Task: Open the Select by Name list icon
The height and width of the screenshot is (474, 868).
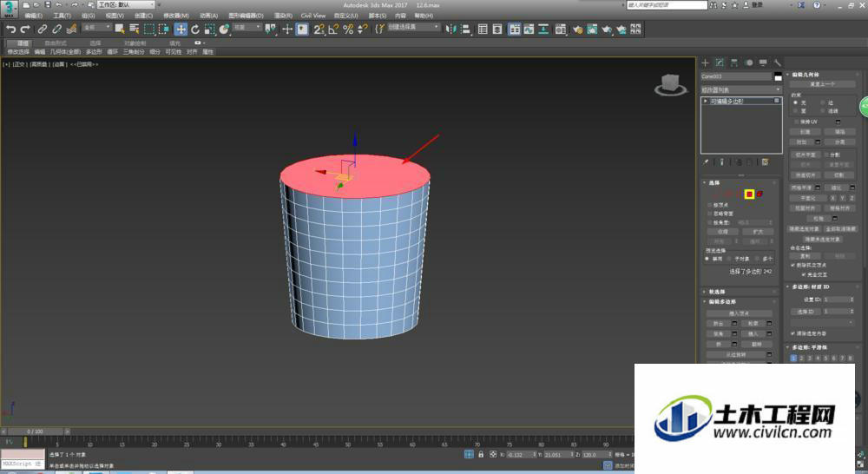Action: [134, 30]
